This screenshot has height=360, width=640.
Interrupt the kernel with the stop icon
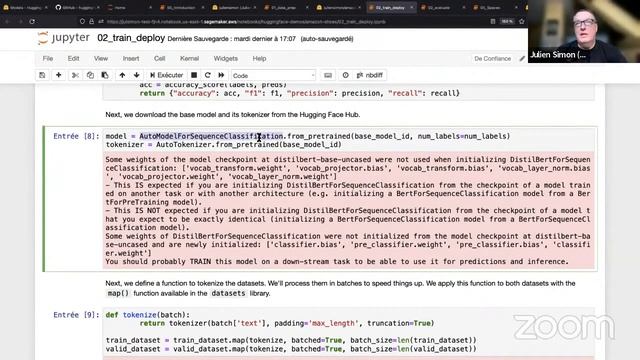point(194,75)
